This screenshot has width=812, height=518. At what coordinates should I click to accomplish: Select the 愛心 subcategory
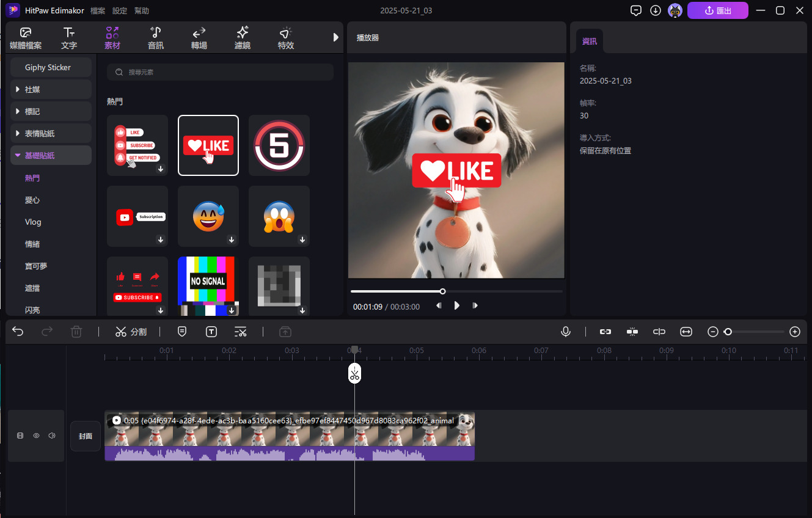coord(32,200)
